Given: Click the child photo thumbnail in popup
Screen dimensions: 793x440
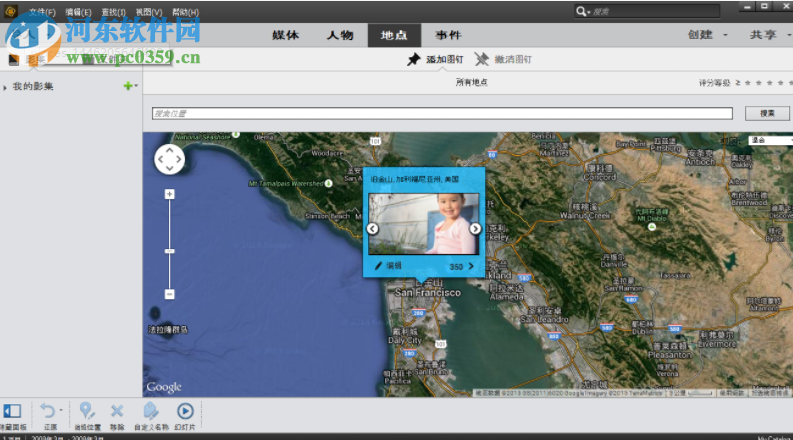Looking at the screenshot, I should coord(424,224).
